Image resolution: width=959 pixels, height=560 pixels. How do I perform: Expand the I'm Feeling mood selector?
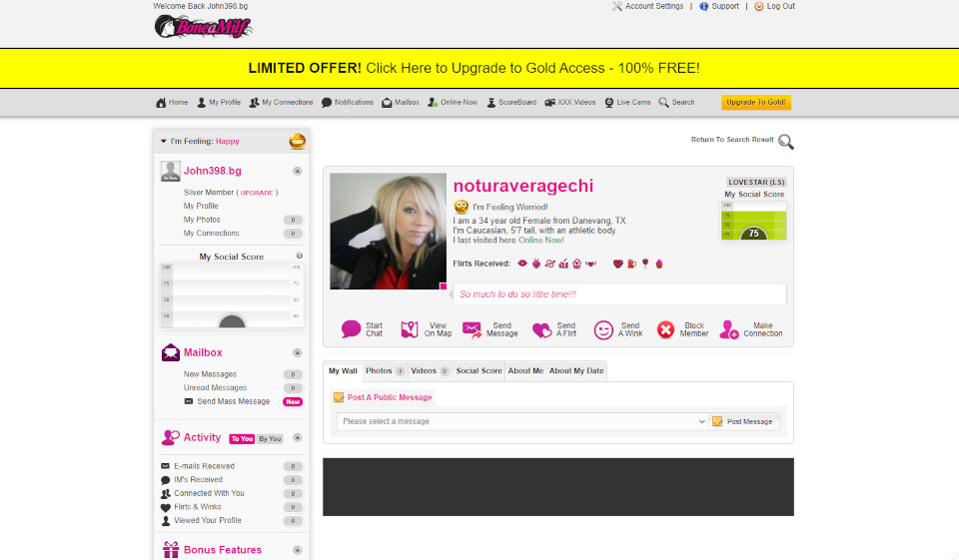(x=164, y=142)
